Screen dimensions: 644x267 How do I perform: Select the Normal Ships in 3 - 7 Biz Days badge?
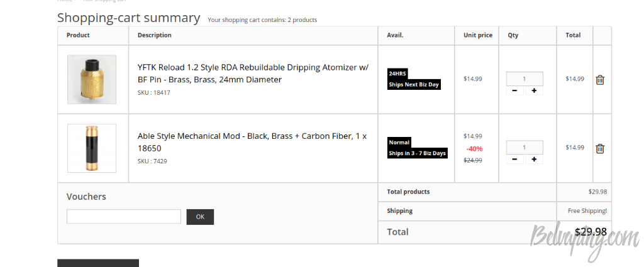(x=418, y=148)
